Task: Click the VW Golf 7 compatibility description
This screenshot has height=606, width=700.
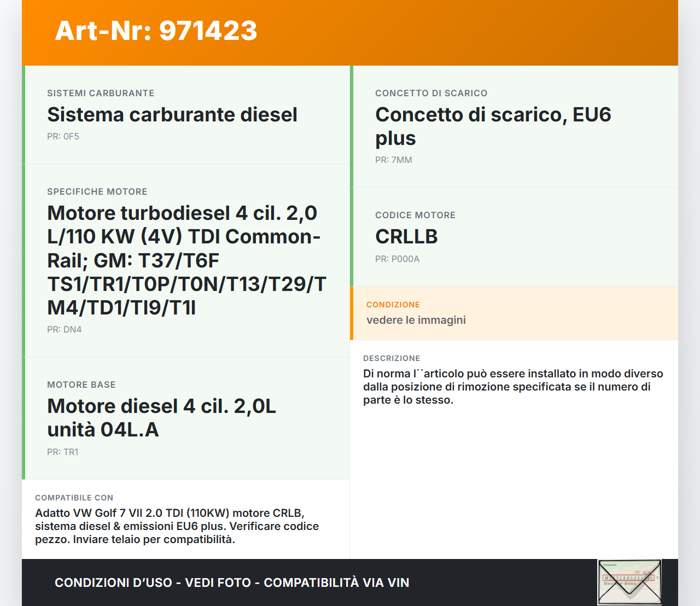Action: pyautogui.click(x=177, y=526)
